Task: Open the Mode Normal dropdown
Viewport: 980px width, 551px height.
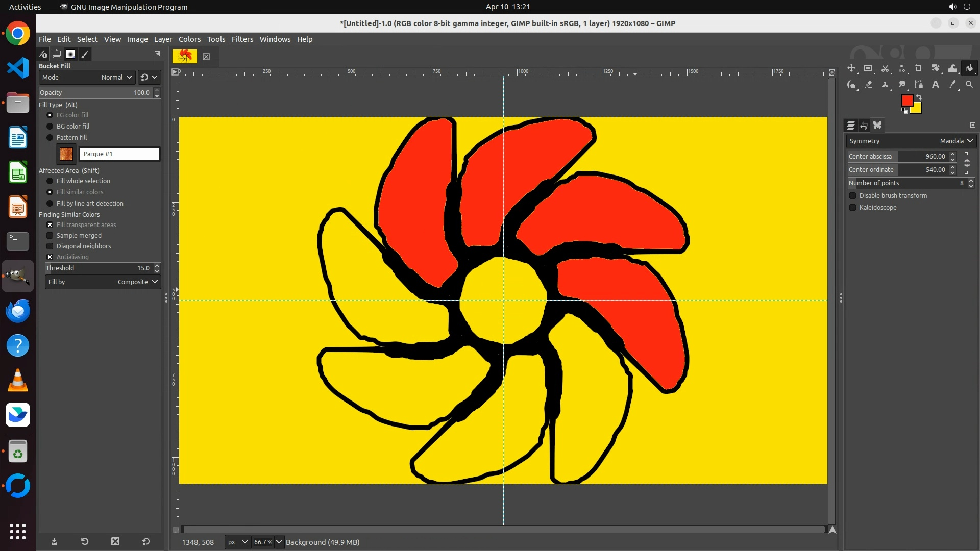Action: coord(87,78)
